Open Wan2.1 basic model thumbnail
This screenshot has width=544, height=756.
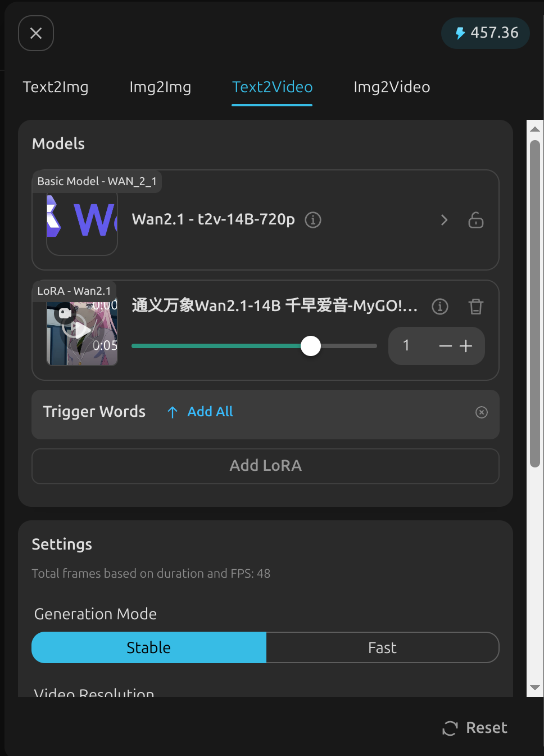[82, 220]
